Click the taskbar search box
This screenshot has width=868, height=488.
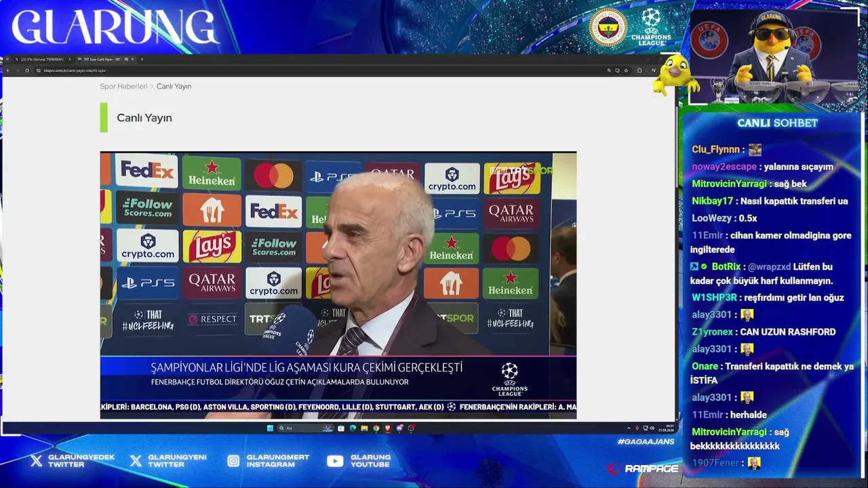tap(307, 428)
